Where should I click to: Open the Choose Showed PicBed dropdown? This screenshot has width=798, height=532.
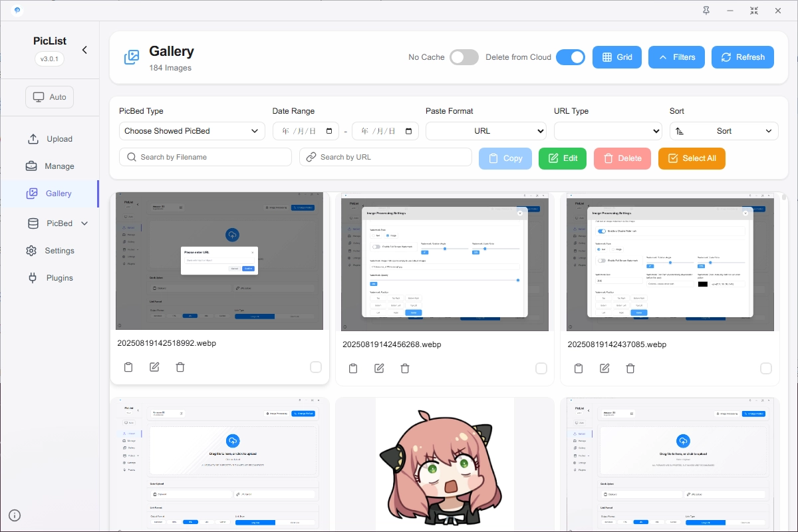click(192, 131)
